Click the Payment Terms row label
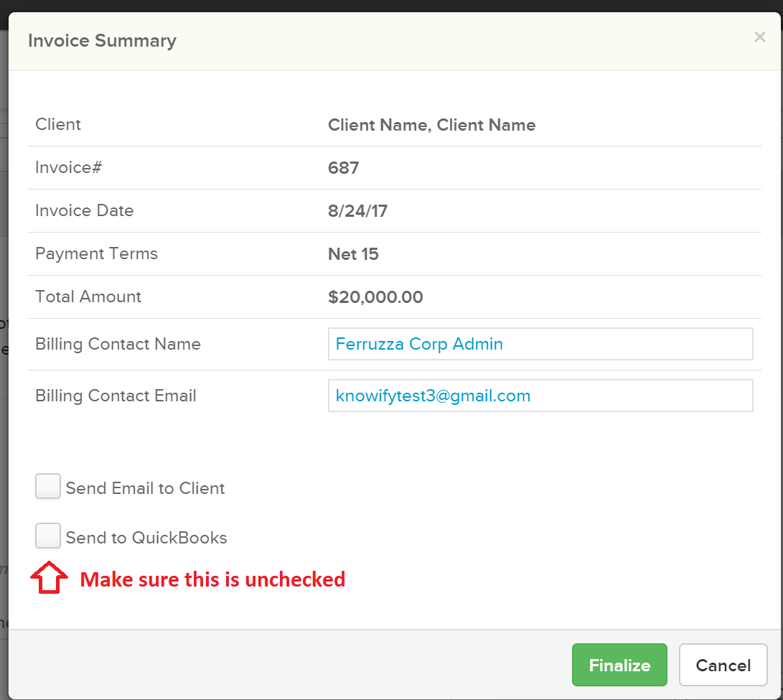 coord(96,253)
